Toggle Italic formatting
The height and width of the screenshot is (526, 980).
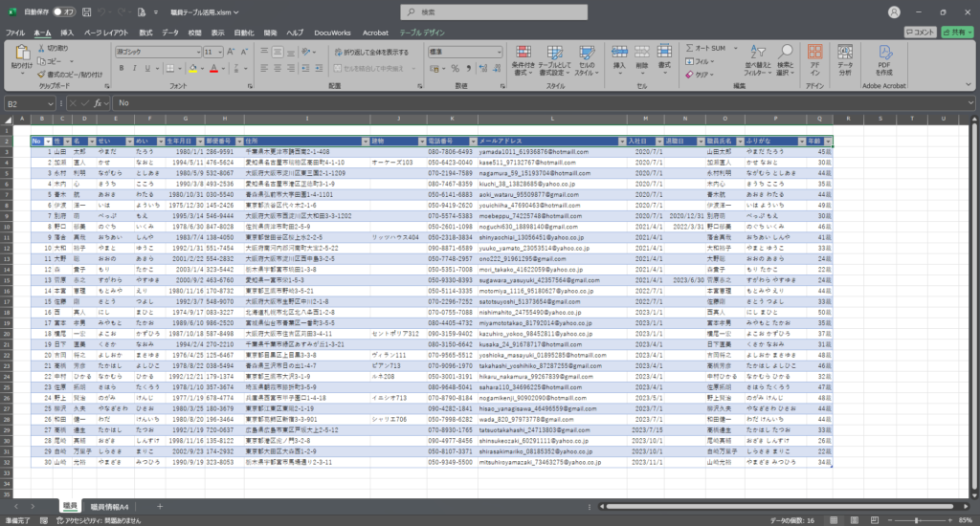(x=134, y=68)
